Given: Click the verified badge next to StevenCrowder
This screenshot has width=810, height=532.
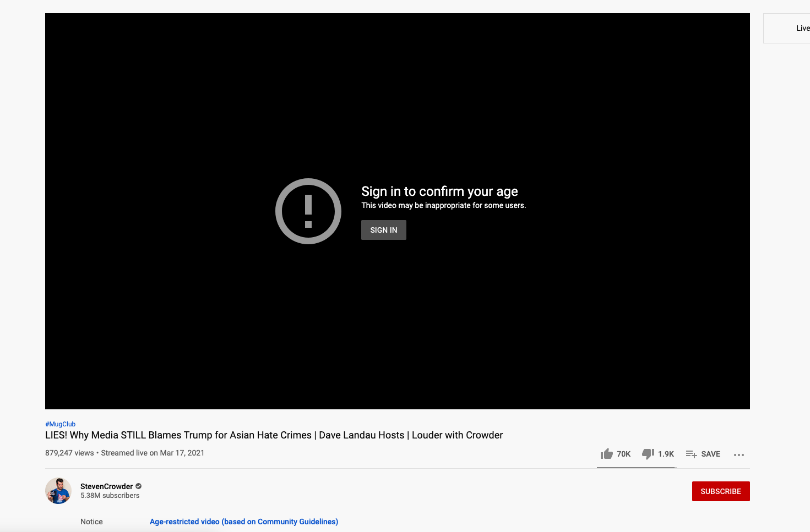Looking at the screenshot, I should (139, 486).
